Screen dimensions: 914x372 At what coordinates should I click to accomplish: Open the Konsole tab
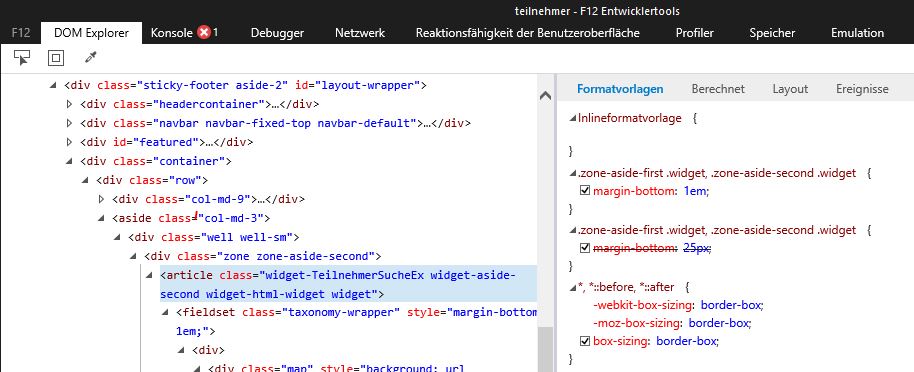pos(171,33)
